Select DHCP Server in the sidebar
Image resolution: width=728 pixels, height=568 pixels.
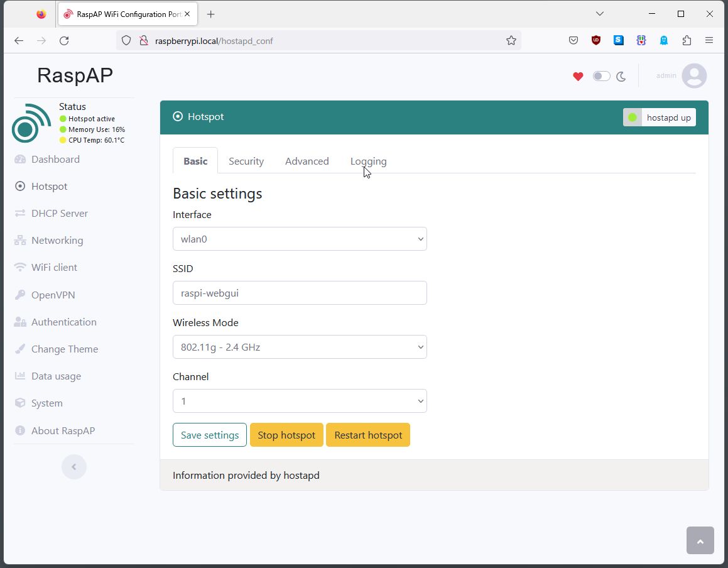point(59,213)
